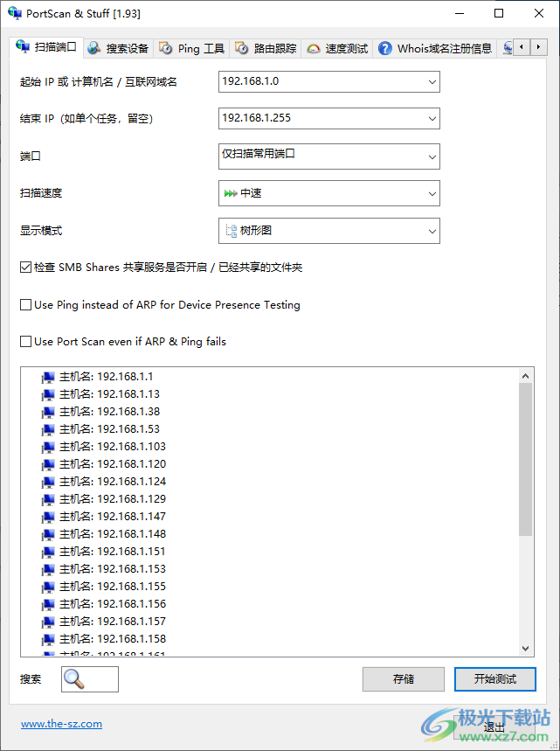This screenshot has height=751, width=560.
Task: Open the 端口 selection dropdown
Action: click(x=432, y=156)
